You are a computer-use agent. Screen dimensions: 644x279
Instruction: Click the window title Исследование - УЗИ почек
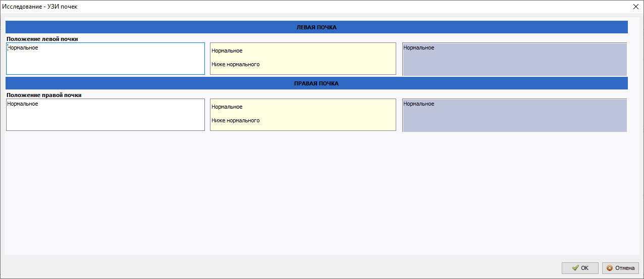[40, 7]
